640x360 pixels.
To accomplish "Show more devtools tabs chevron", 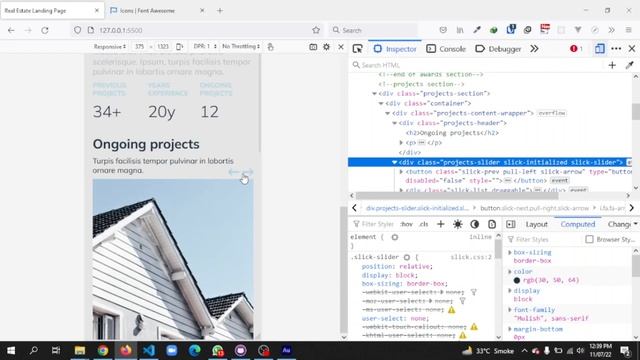I will click(534, 49).
